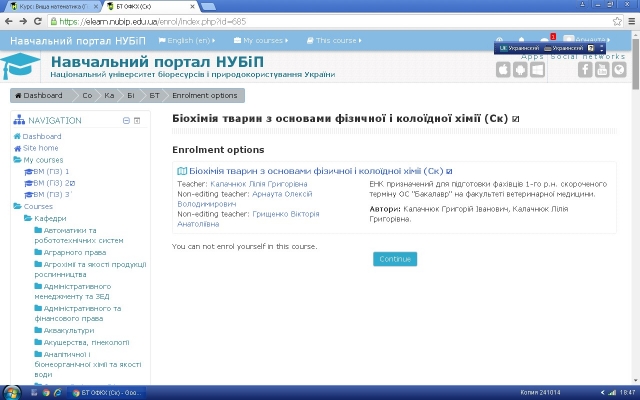Open the My courses dropdown menu

[261, 40]
